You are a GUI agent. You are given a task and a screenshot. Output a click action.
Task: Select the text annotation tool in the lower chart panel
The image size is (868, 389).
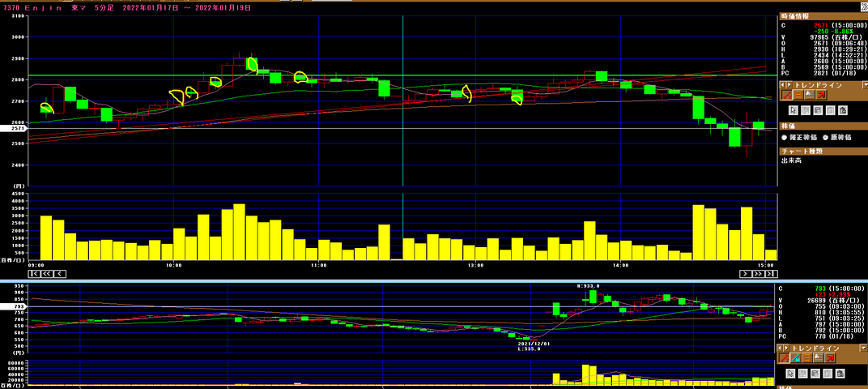[x=819, y=358]
